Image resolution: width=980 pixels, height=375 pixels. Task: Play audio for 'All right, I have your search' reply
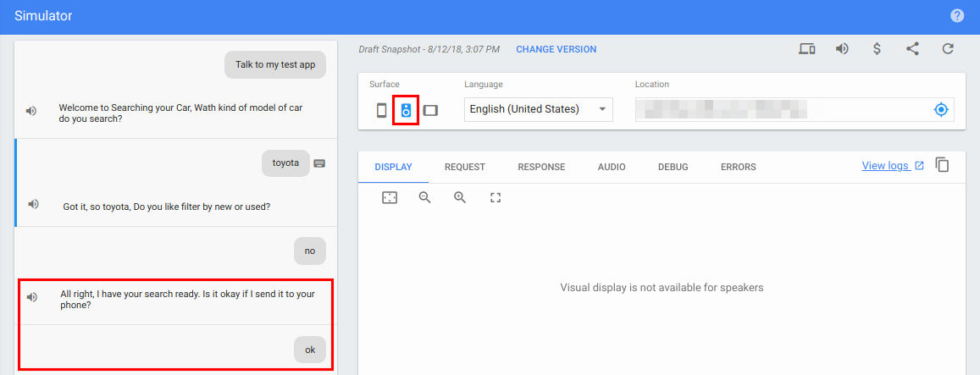(x=32, y=297)
